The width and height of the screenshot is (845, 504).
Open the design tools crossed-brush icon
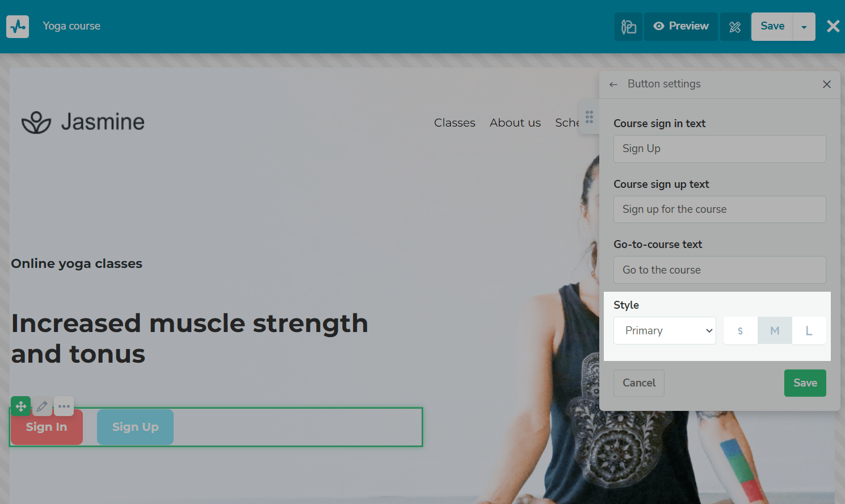734,27
